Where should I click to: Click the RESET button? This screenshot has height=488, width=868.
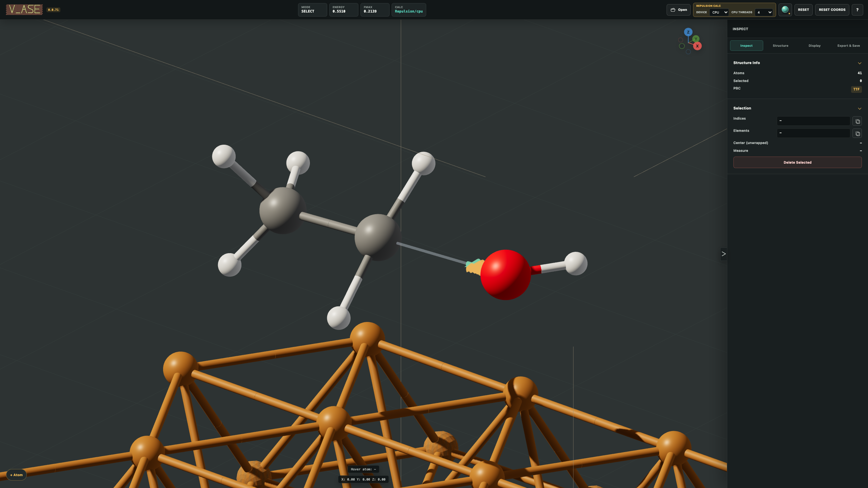point(803,10)
